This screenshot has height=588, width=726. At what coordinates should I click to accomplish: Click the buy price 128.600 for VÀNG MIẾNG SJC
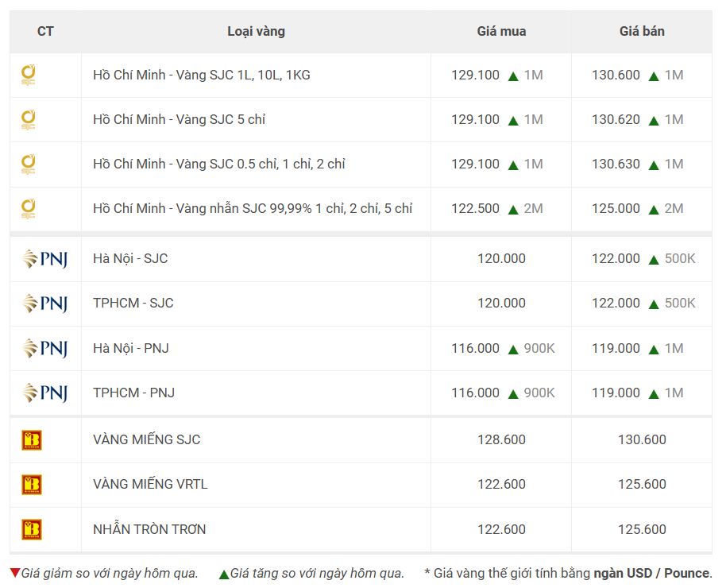coord(501,439)
